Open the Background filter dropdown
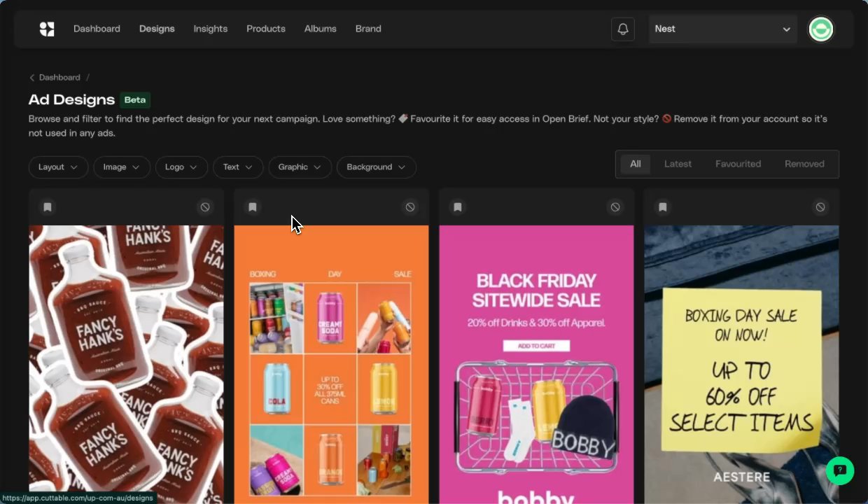 [377, 167]
